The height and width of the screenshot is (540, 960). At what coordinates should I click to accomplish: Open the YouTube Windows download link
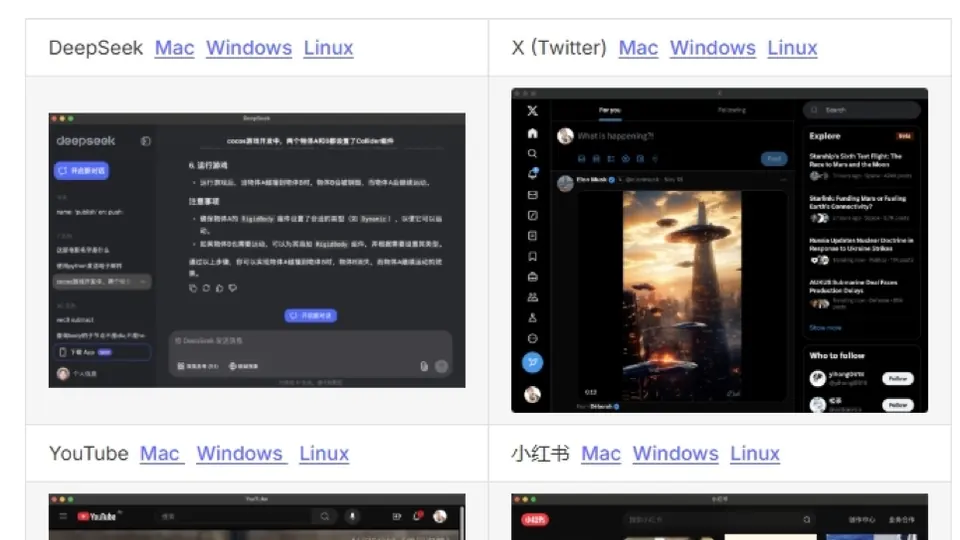click(x=242, y=454)
